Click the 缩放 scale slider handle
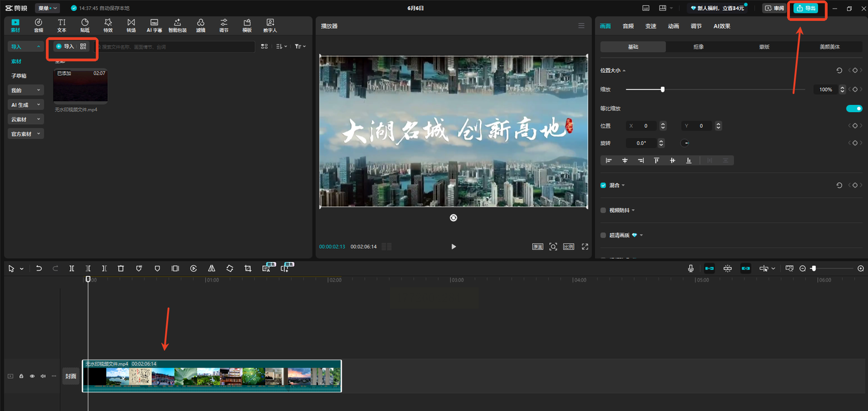868x411 pixels. 662,89
